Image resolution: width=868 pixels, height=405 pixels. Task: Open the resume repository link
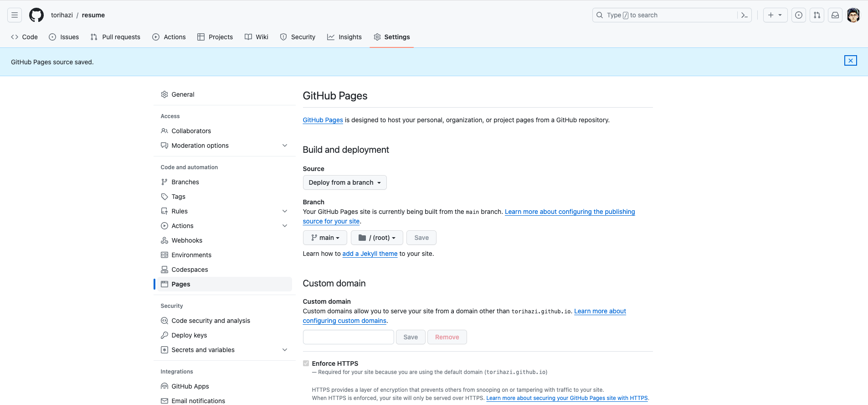click(x=93, y=15)
